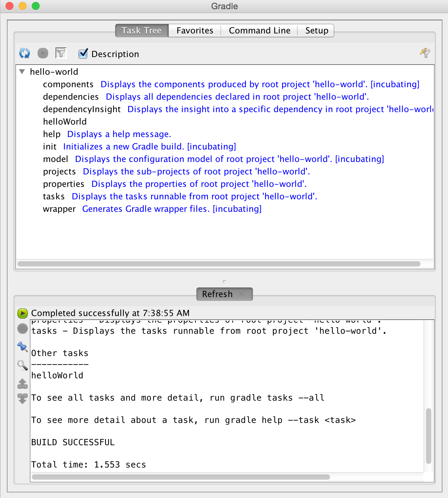Select the tasks task row
Screen dimensions: 448x498
pyautogui.click(x=54, y=196)
